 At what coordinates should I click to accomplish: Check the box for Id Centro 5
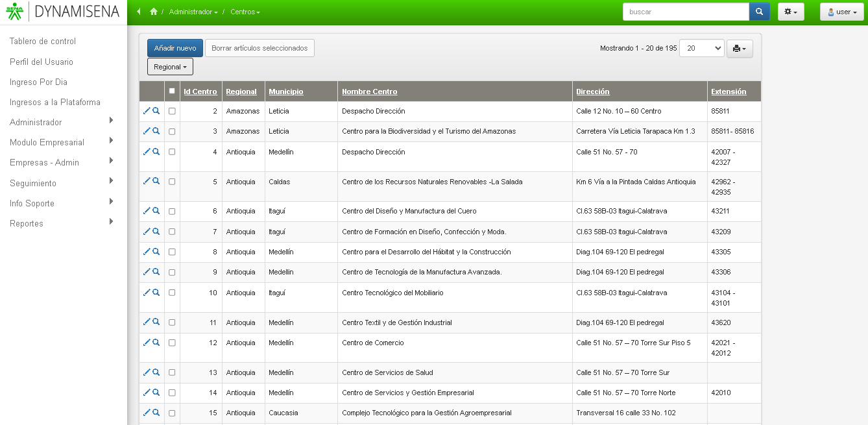pyautogui.click(x=172, y=182)
